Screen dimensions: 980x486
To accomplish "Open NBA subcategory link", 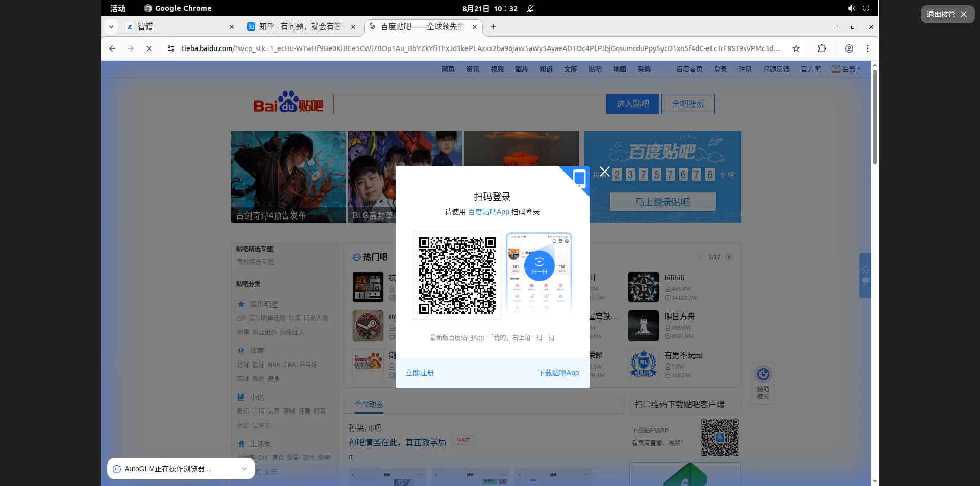I will pos(274,365).
